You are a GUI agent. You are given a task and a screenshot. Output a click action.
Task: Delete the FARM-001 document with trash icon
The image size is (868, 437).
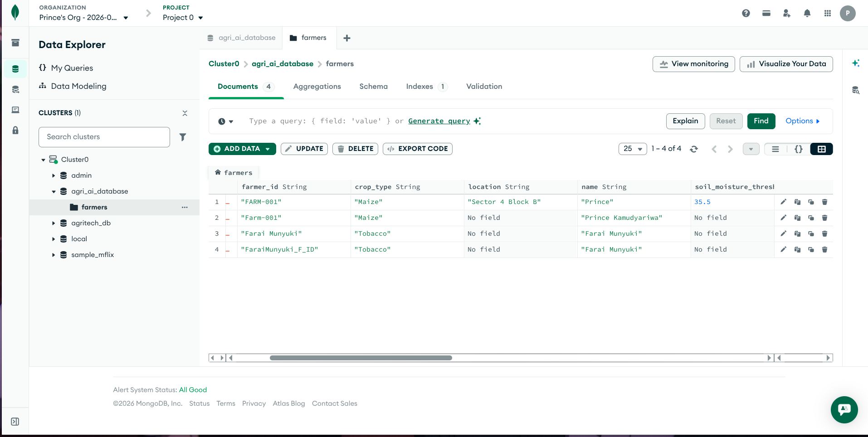coord(825,202)
